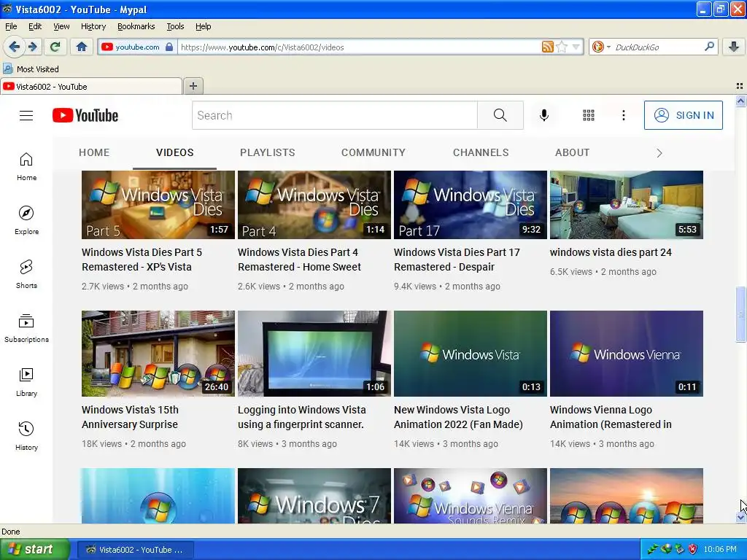Open Logging into Windows Vista fingerprint video title
Screen dimensions: 747x560
(x=301, y=417)
